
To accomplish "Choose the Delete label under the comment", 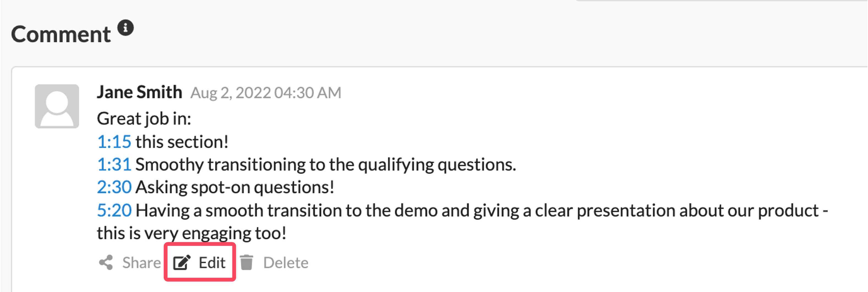I will coord(286,262).
